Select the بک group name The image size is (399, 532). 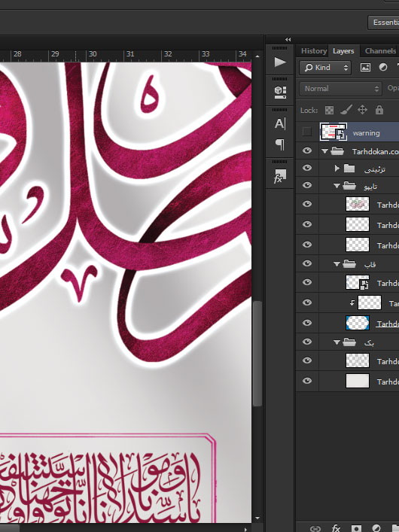tap(369, 343)
